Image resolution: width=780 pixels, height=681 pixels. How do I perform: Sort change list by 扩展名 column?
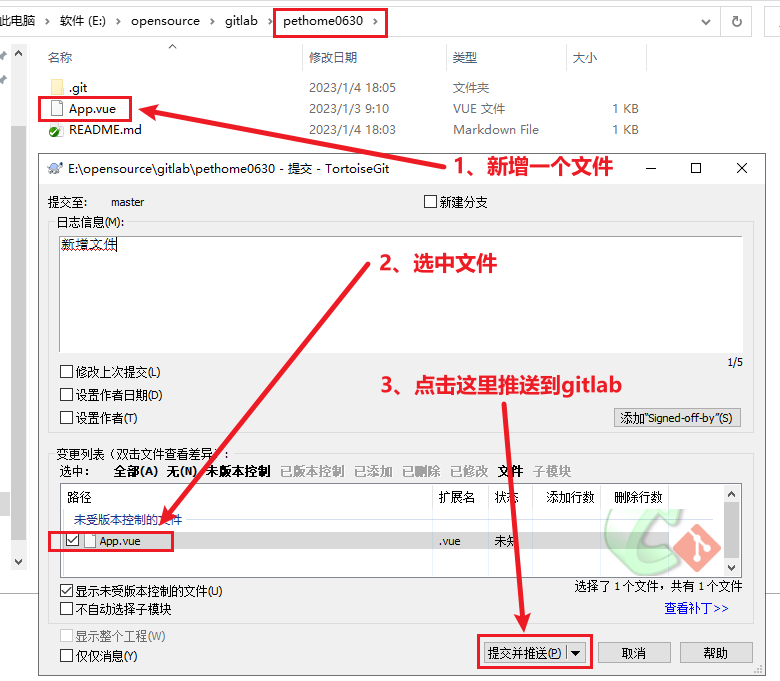tap(457, 497)
